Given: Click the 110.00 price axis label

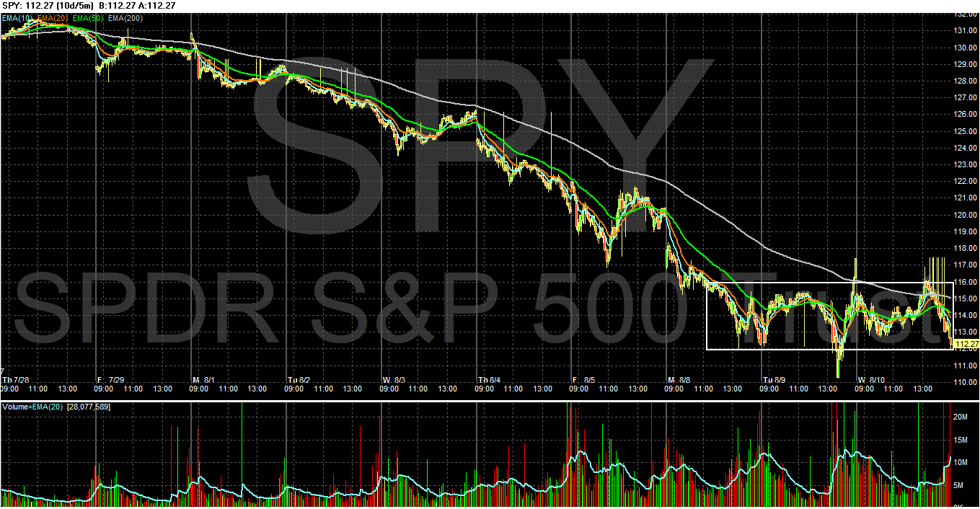Looking at the screenshot, I should tap(967, 382).
